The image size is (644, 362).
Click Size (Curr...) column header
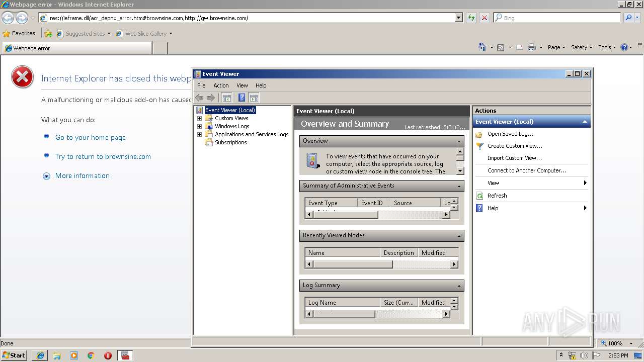pos(399,303)
